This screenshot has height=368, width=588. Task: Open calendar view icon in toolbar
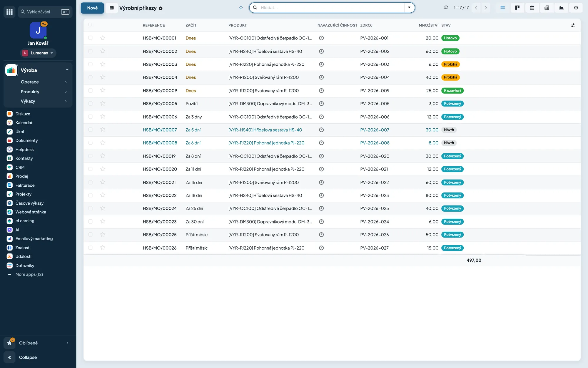tap(532, 8)
